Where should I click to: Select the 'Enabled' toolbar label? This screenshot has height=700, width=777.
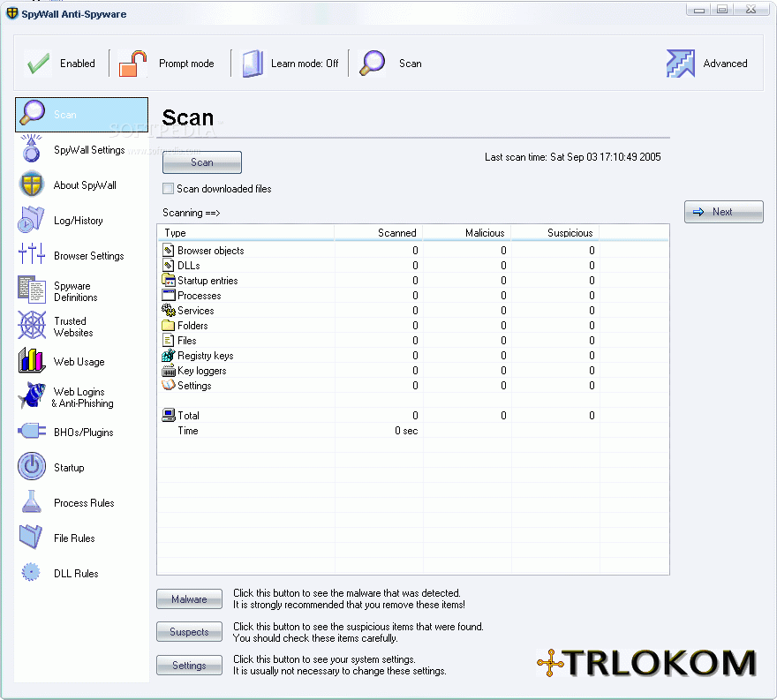tap(78, 64)
